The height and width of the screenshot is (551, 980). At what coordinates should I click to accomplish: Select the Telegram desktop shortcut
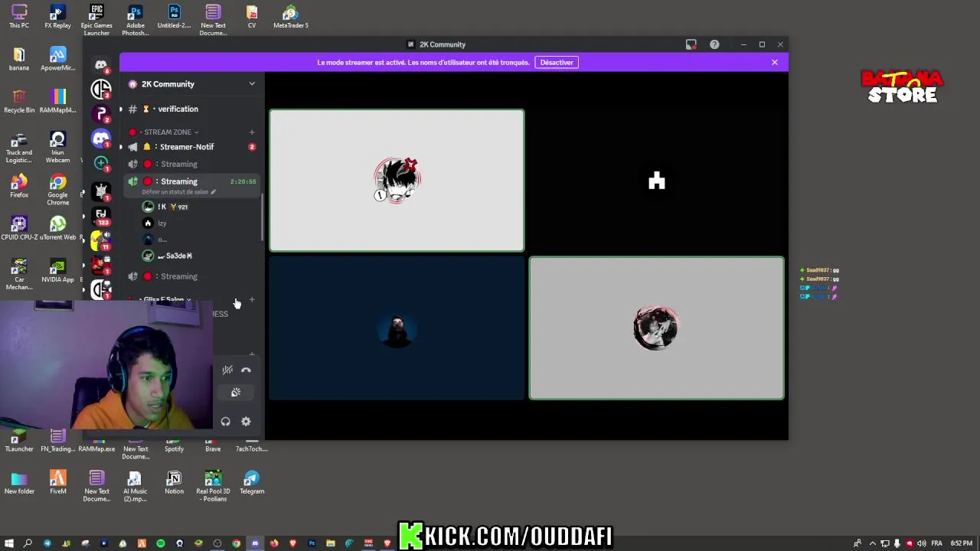252,483
